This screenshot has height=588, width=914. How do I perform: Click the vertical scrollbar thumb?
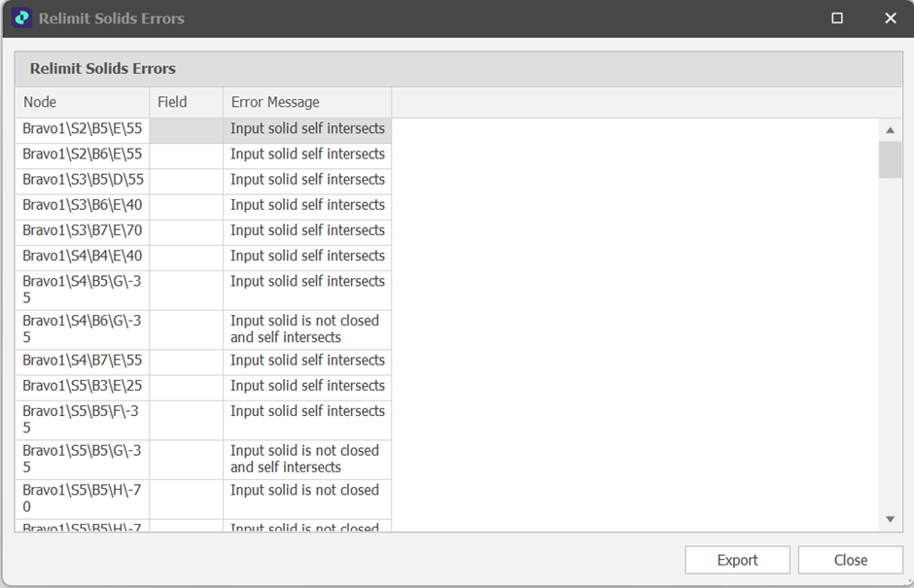[890, 159]
